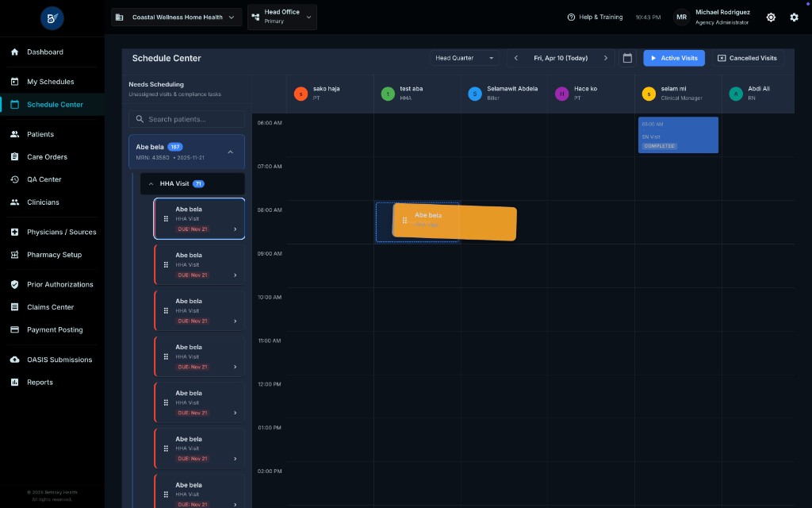Open the Patients section
Image resolution: width=812 pixels, height=508 pixels.
coord(40,133)
